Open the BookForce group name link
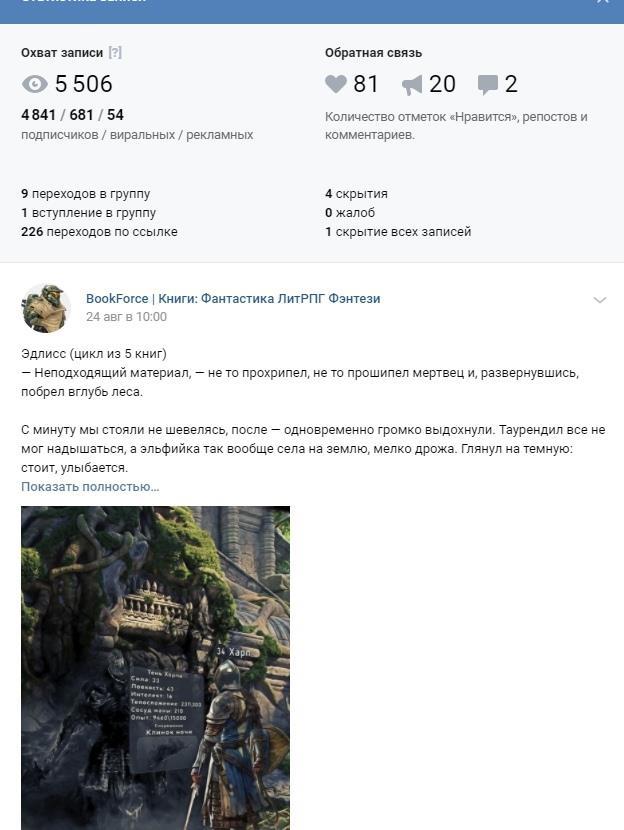The width and height of the screenshot is (624, 830). click(x=233, y=299)
